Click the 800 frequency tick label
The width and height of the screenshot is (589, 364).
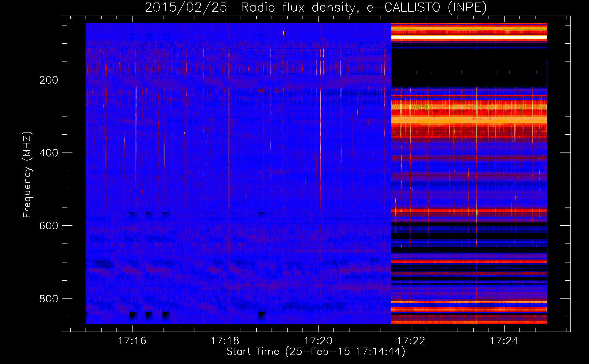point(48,299)
